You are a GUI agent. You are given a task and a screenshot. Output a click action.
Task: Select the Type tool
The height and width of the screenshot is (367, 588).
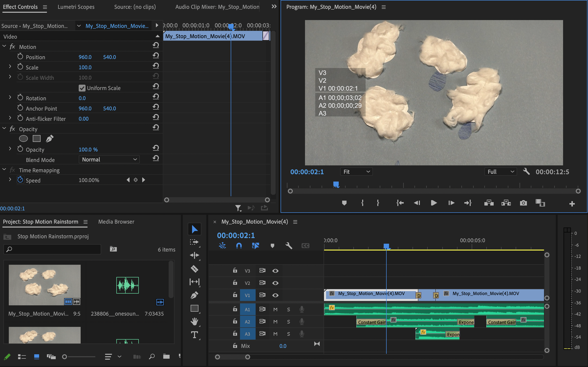coord(194,334)
